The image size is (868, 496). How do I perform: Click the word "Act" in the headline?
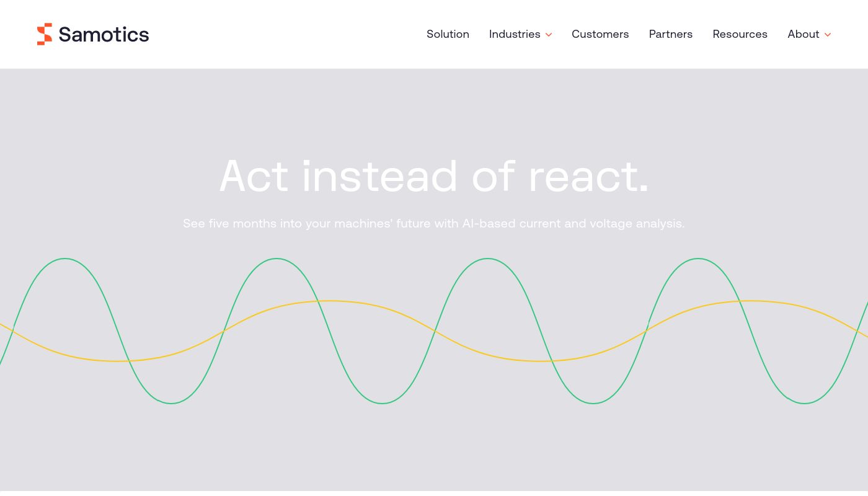click(x=254, y=176)
